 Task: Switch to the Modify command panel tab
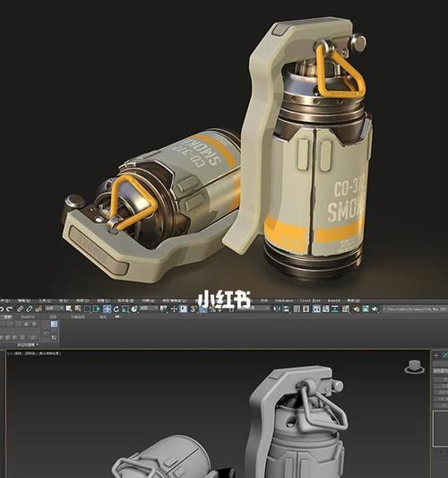pos(445,355)
